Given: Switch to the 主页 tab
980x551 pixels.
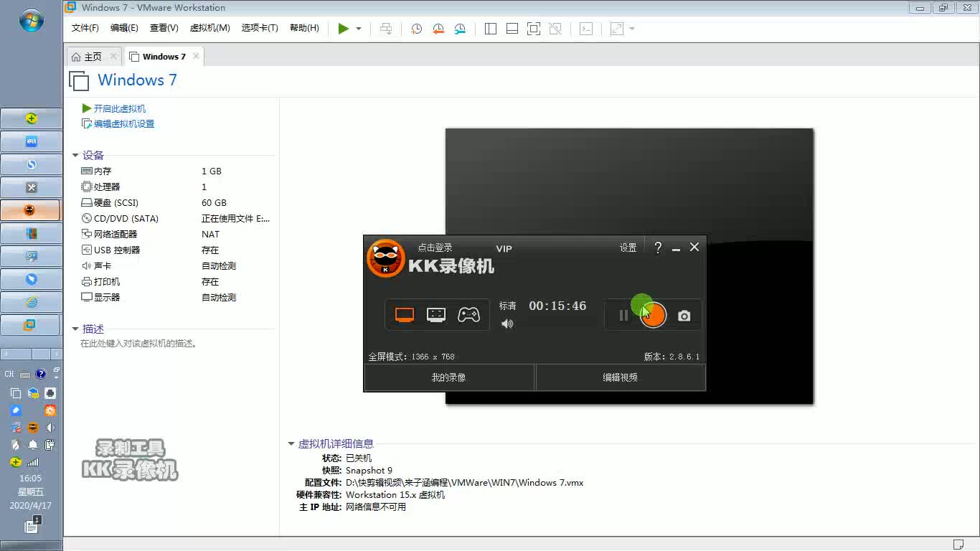Looking at the screenshot, I should tap(93, 57).
